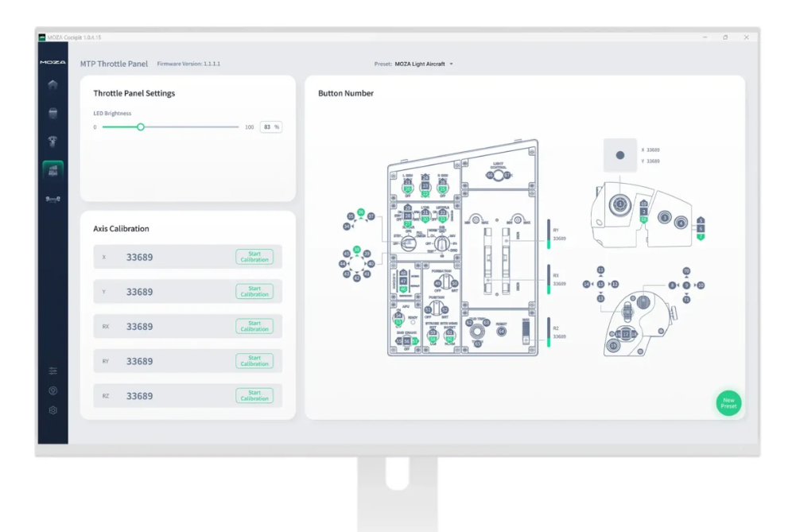Select button number 23 on throttle panel
Image resolution: width=792 pixels, height=532 pixels.
coord(425,186)
